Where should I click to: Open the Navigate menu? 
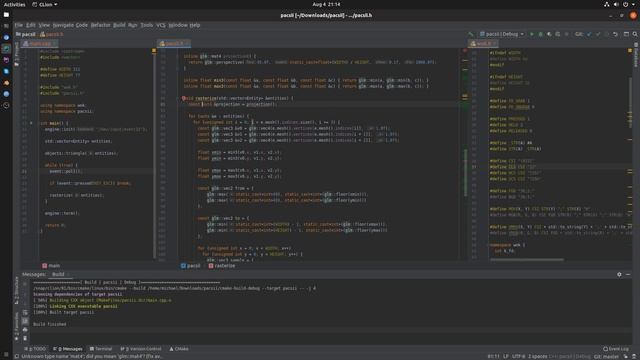(x=62, y=25)
